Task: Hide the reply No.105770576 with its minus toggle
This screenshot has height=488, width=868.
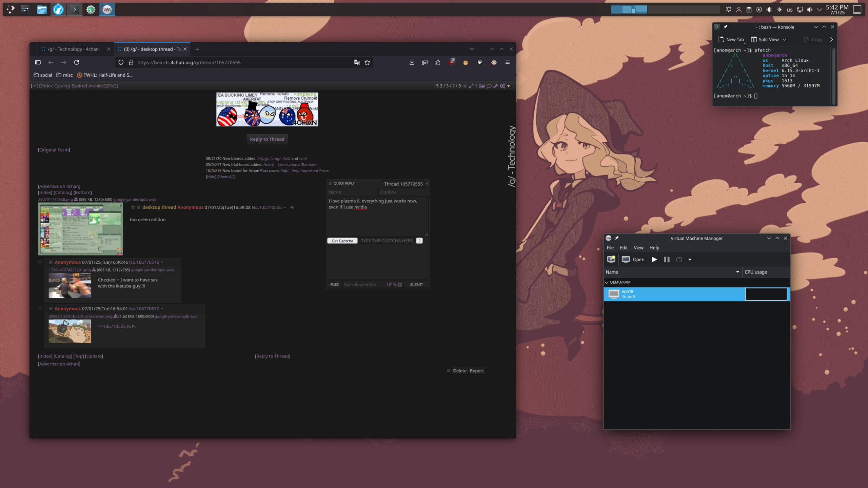Action: (40, 262)
